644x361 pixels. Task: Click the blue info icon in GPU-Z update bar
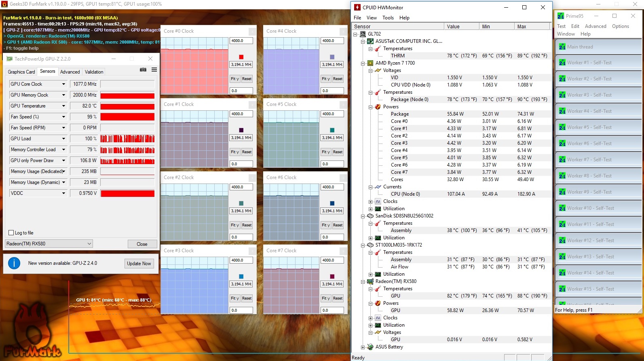(x=14, y=263)
